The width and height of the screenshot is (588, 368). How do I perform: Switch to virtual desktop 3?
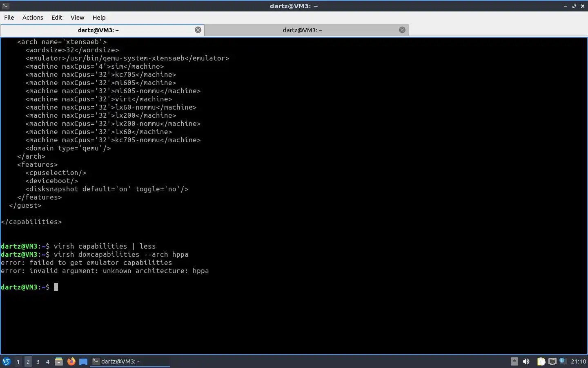tap(38, 361)
